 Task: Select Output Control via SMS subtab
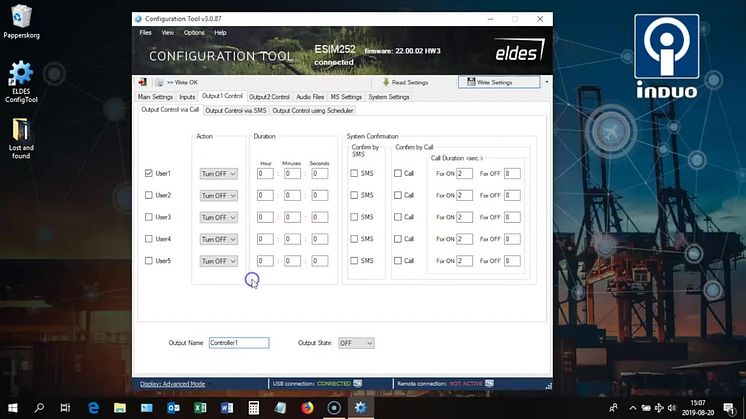[236, 110]
